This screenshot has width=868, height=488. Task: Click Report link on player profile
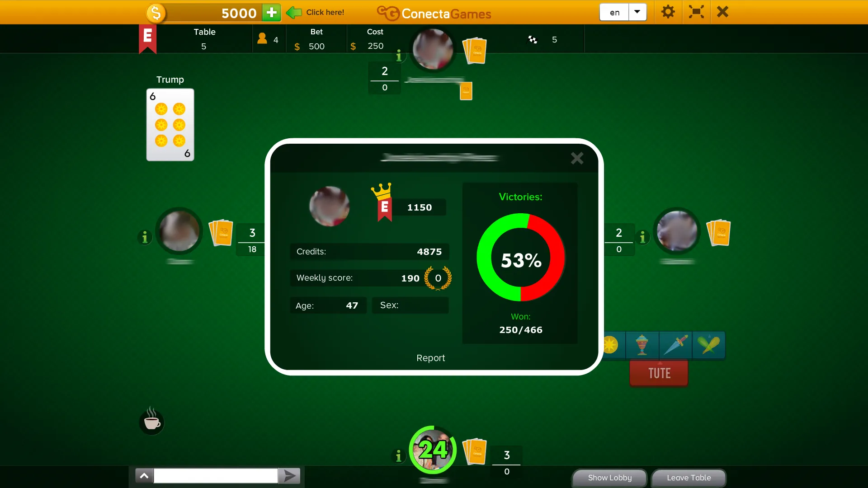[x=431, y=358]
